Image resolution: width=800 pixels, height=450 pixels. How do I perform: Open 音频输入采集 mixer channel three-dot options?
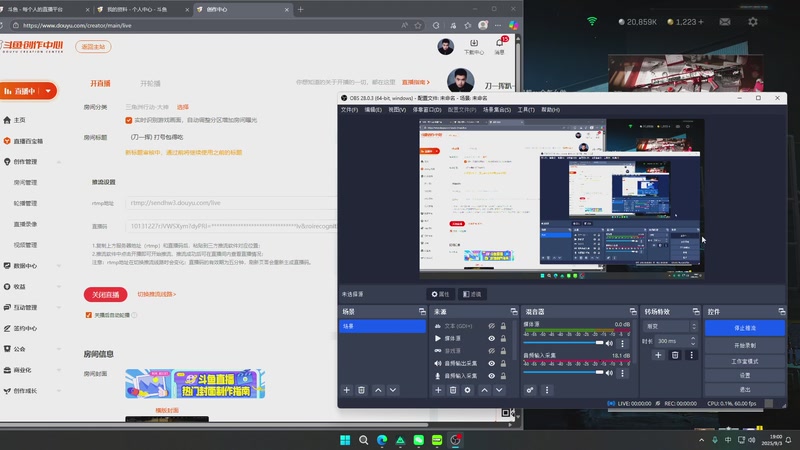(x=622, y=373)
